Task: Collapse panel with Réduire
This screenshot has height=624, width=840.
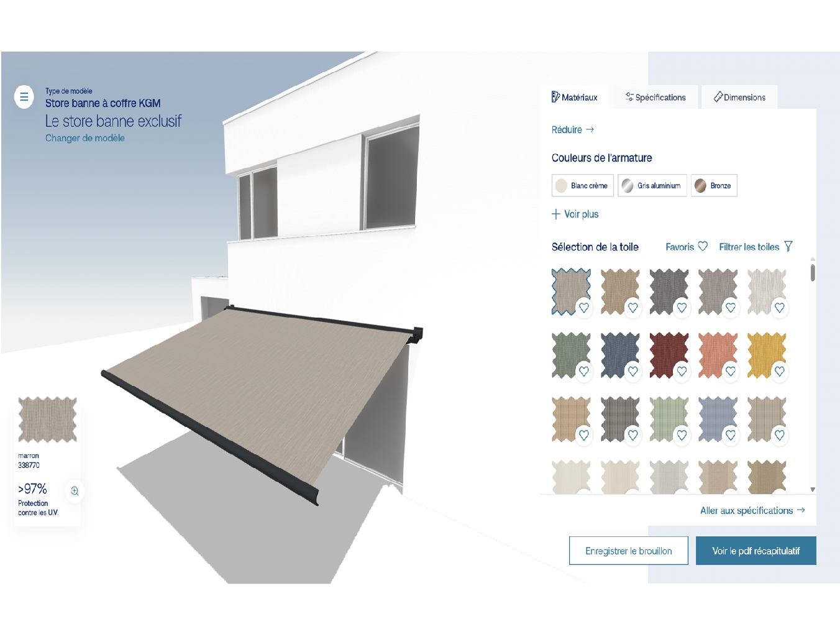Action: tap(572, 130)
